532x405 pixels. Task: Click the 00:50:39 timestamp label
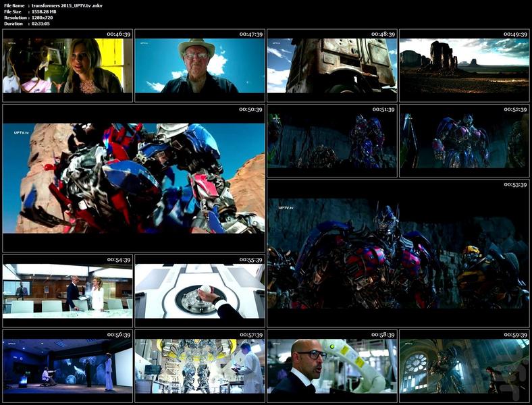pos(250,109)
